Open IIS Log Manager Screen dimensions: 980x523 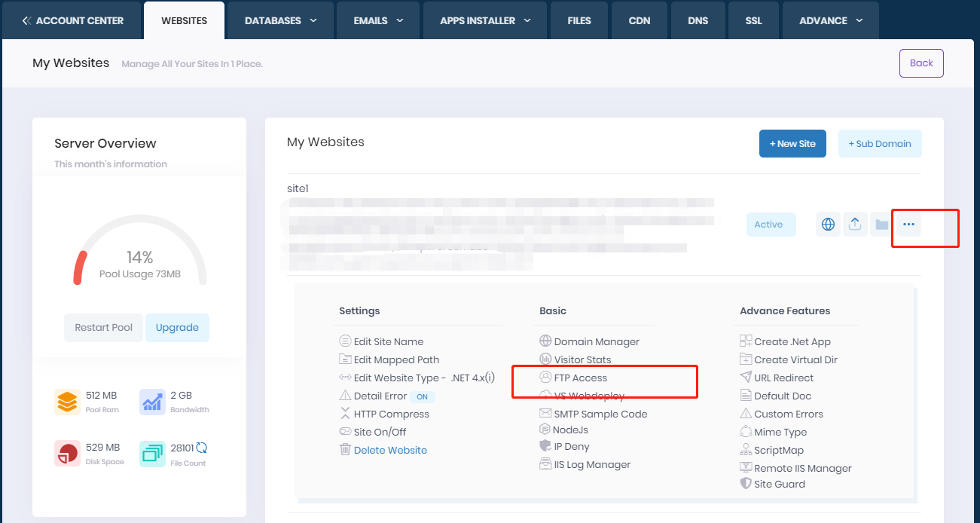[591, 463]
